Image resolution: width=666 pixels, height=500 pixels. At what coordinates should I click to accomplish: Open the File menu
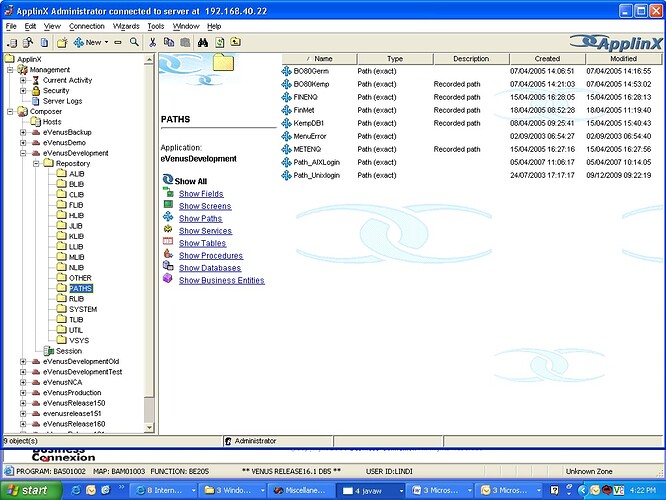pyautogui.click(x=11, y=26)
